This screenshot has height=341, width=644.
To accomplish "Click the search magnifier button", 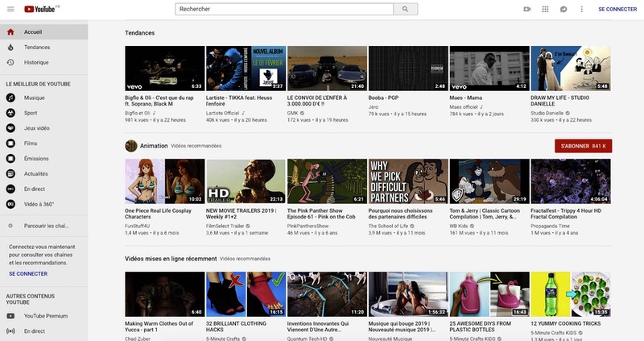I will click(406, 9).
